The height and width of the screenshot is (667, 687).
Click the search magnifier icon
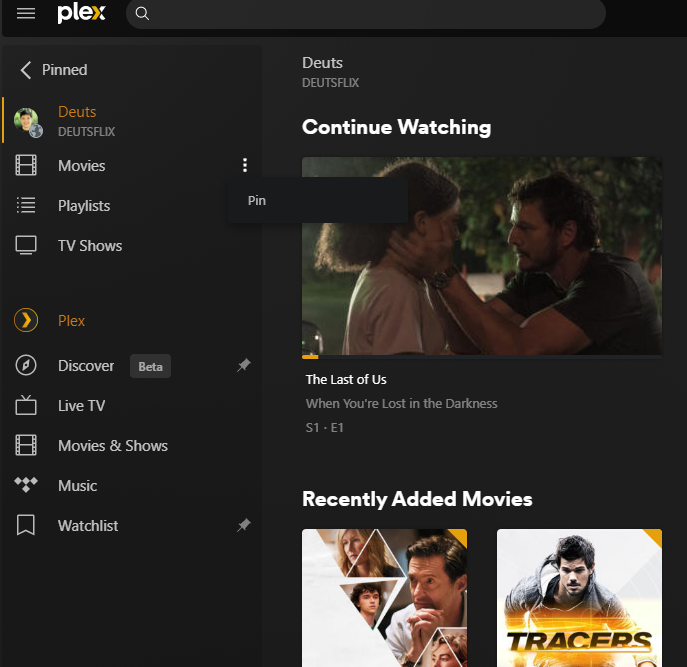[142, 14]
